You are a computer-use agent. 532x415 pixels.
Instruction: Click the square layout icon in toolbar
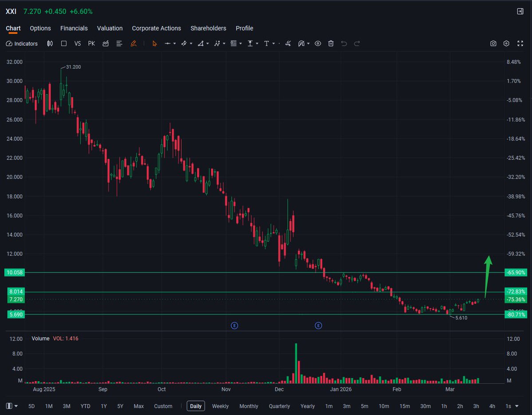point(64,43)
